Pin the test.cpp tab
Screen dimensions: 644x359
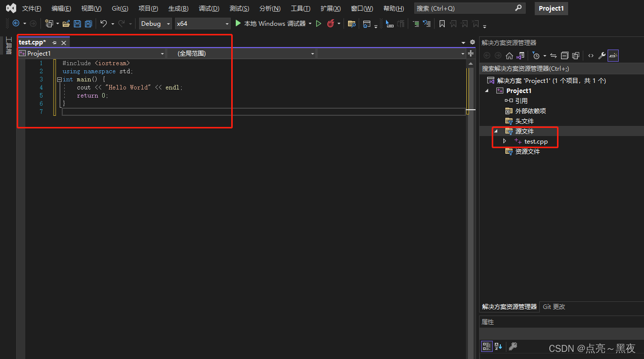point(54,42)
